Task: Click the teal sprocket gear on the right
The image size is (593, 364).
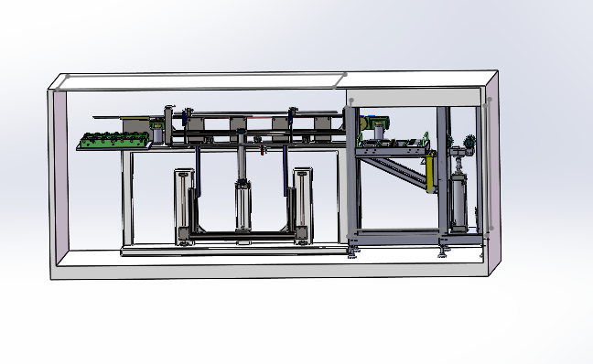Action: tap(469, 142)
